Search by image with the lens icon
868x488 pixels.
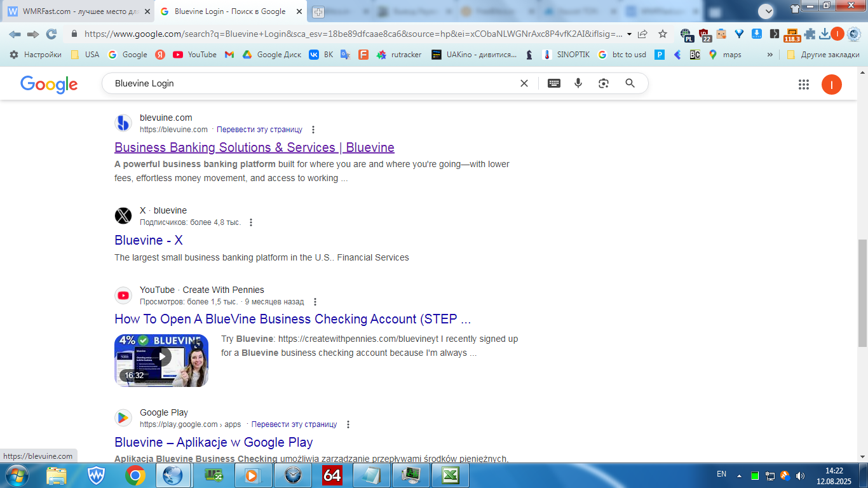point(604,83)
